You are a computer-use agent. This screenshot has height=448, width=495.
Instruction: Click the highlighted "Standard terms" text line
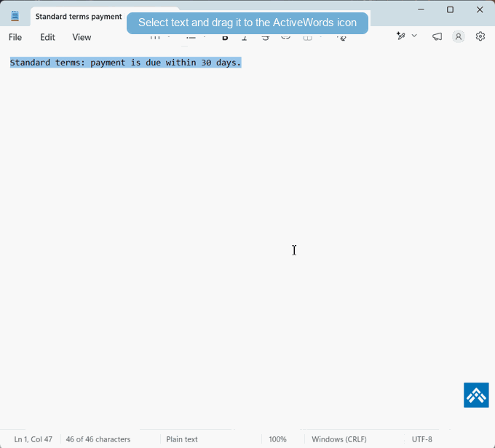[x=126, y=63]
